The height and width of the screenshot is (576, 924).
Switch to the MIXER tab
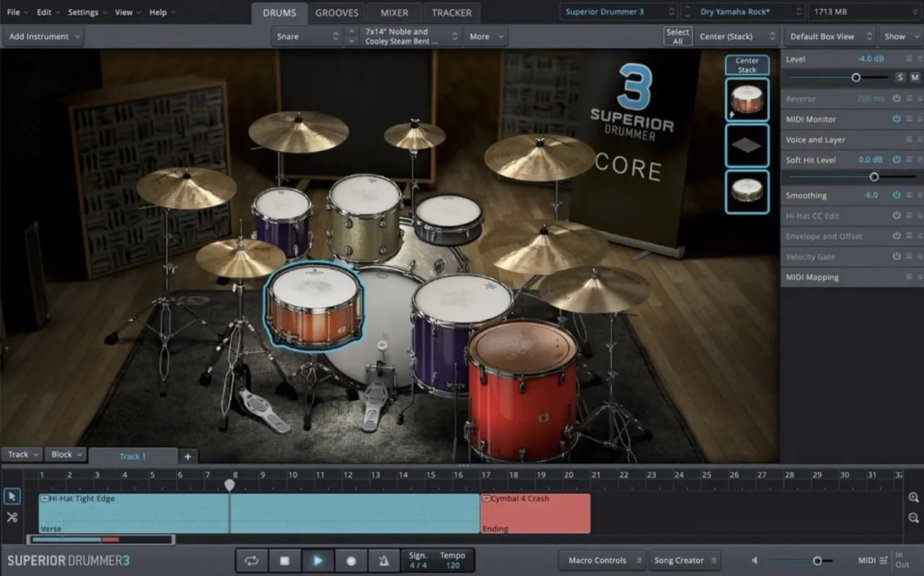[393, 12]
